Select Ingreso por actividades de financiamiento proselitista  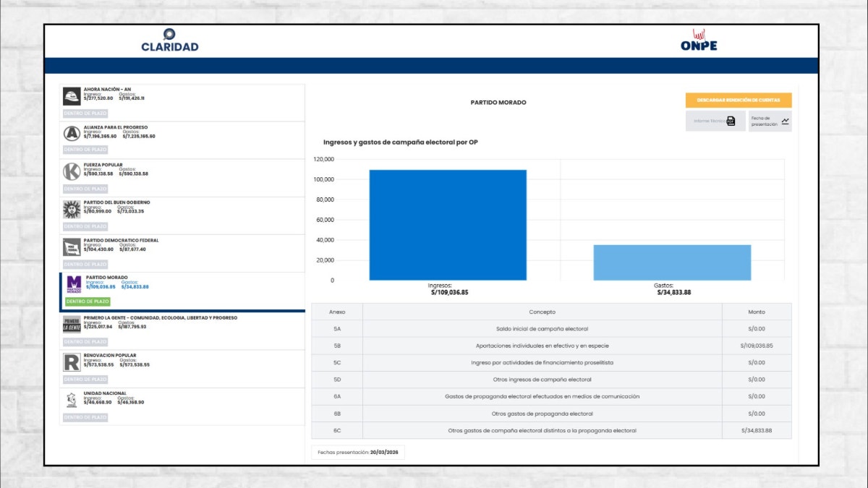551,362
